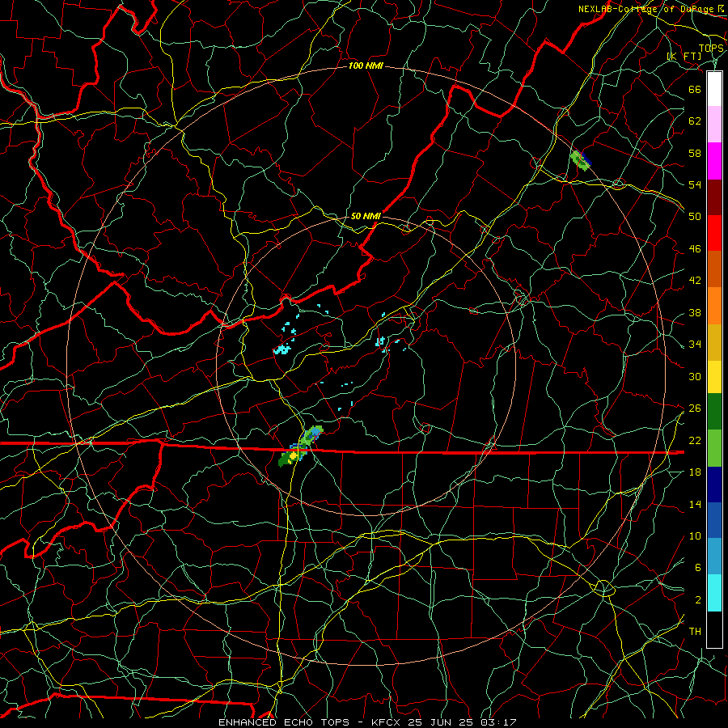Select the light green legend swatch
Viewport: 728px width, 728px height.
click(714, 448)
